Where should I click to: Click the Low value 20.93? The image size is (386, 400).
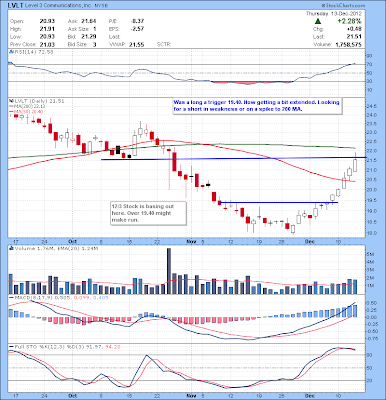(x=47, y=37)
